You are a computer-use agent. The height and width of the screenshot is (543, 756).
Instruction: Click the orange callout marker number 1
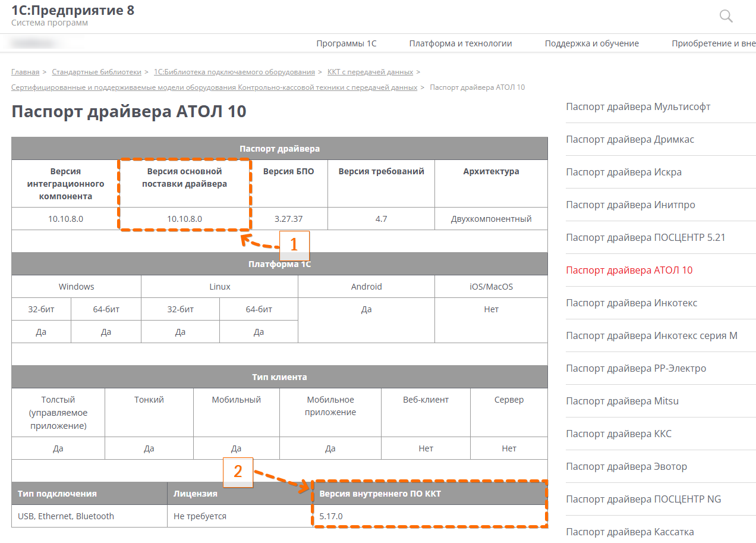[294, 244]
